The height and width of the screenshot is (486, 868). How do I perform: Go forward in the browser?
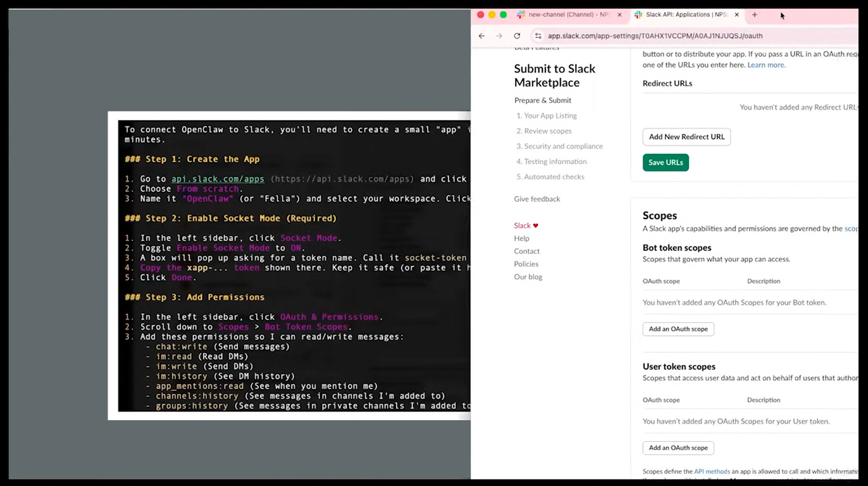click(x=499, y=36)
